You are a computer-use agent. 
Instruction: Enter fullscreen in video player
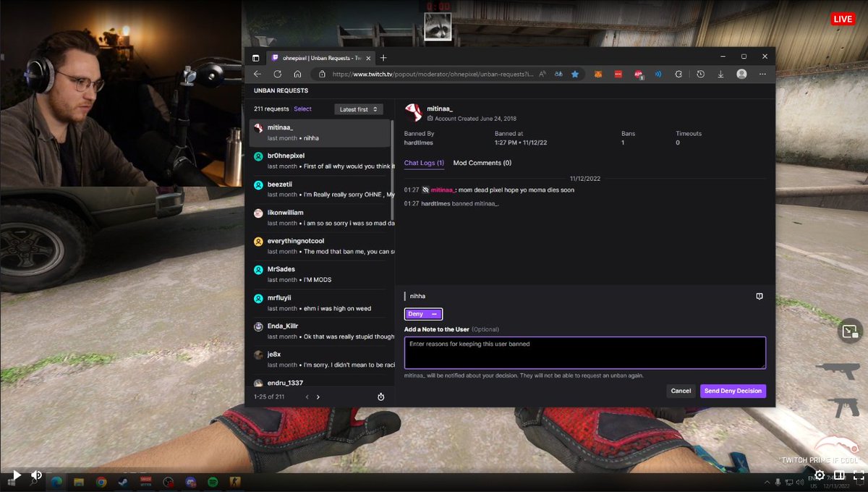click(x=858, y=475)
